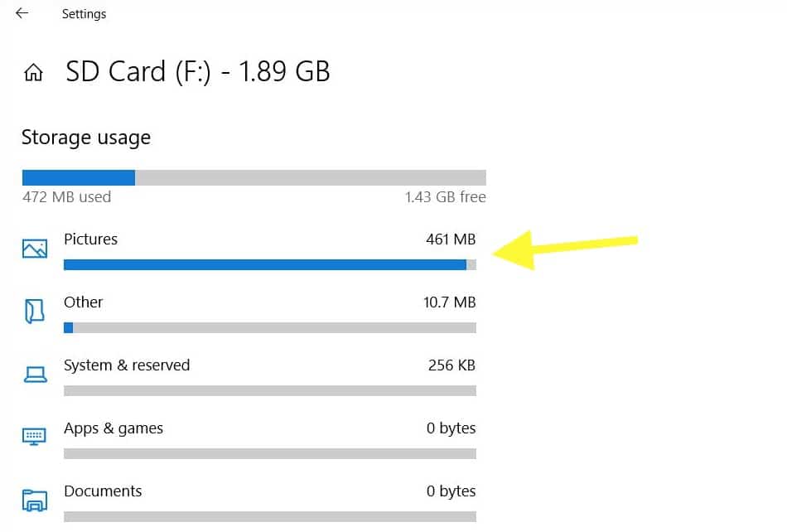This screenshot has height=532, width=787.
Task: Click the Other category icon
Action: 34,310
